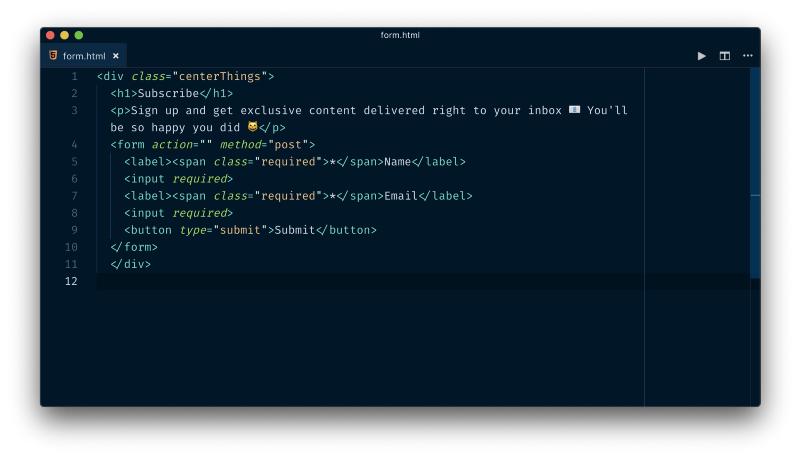800x459 pixels.
Task: Open the more actions ellipsis menu
Action: 747,55
